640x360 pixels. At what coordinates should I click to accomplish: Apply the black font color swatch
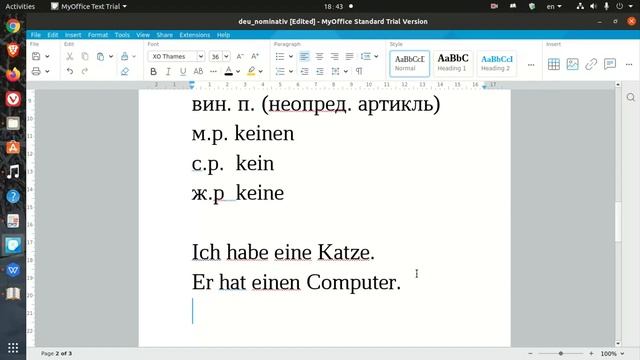pos(229,71)
